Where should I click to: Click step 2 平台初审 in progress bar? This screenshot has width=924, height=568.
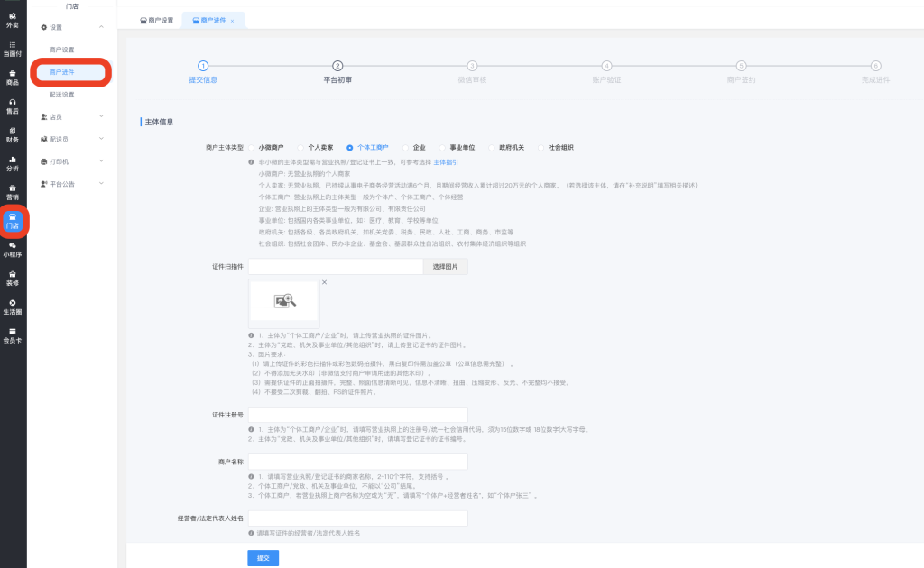[337, 66]
